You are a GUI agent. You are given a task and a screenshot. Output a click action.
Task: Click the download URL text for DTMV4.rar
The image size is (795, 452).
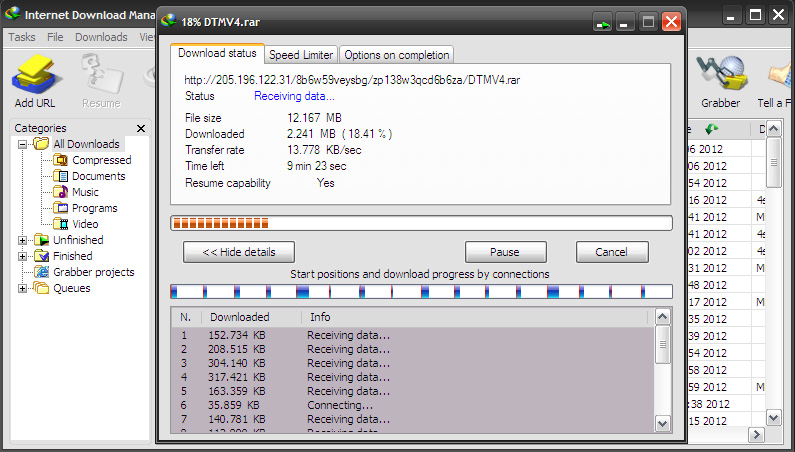pyautogui.click(x=352, y=80)
